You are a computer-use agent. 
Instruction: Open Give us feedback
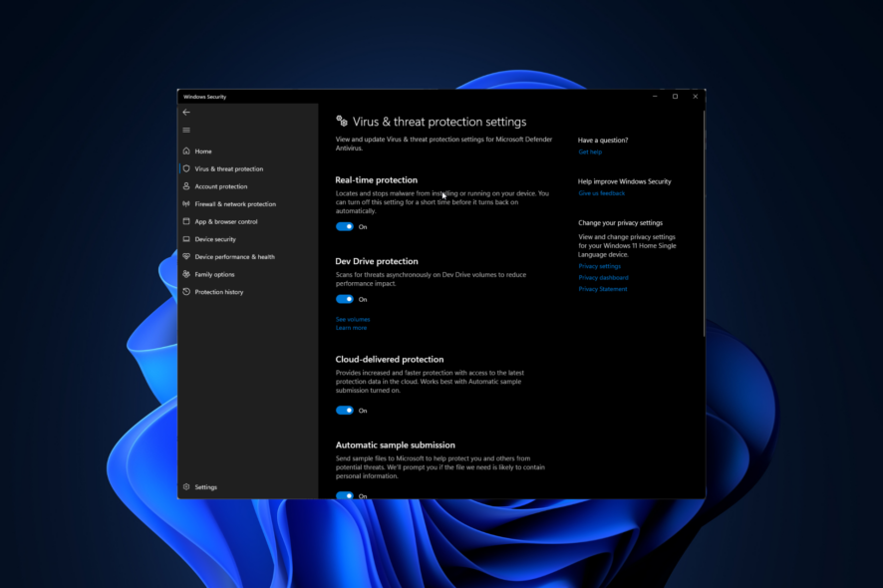pyautogui.click(x=601, y=193)
